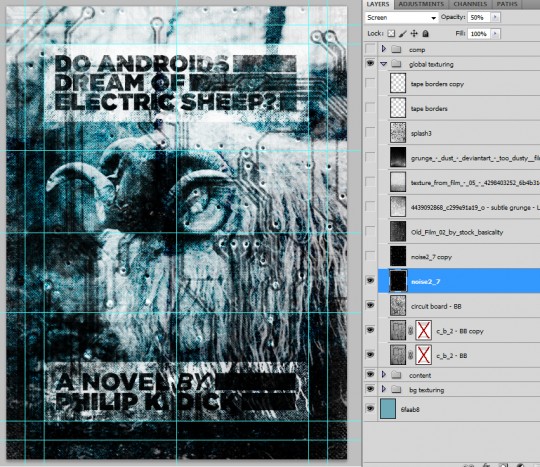Show the splash3 layer

370,133
